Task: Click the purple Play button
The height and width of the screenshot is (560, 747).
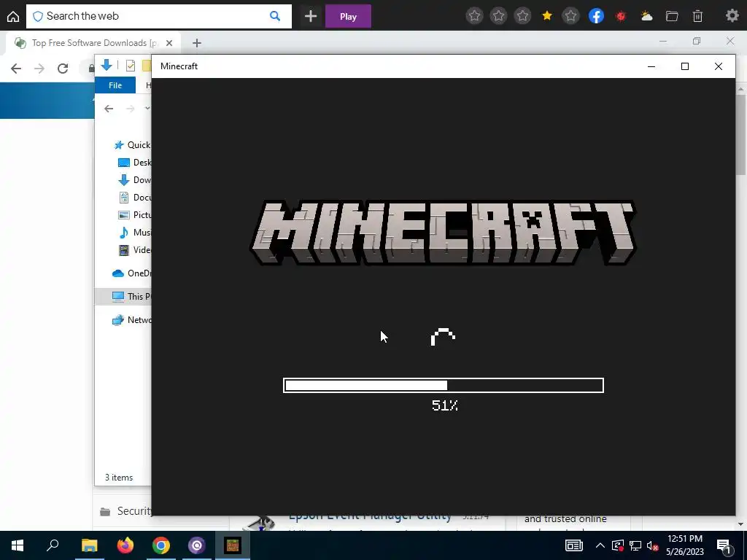Action: 348,16
